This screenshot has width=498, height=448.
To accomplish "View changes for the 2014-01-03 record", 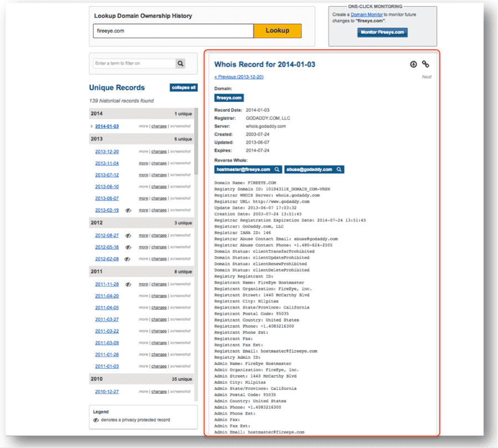I will (x=159, y=126).
